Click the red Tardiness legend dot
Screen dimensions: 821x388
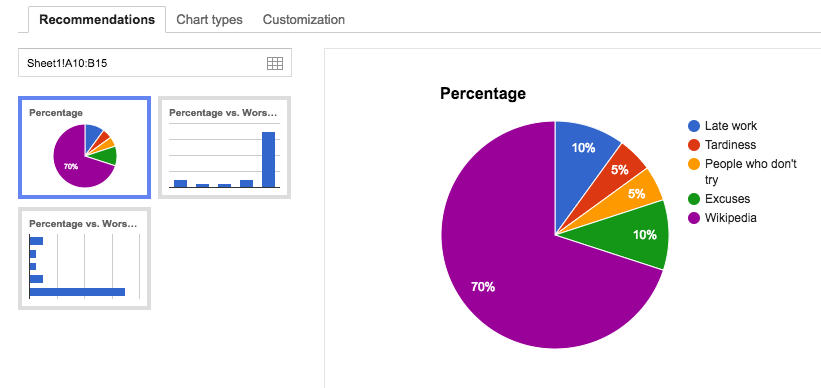coord(693,145)
